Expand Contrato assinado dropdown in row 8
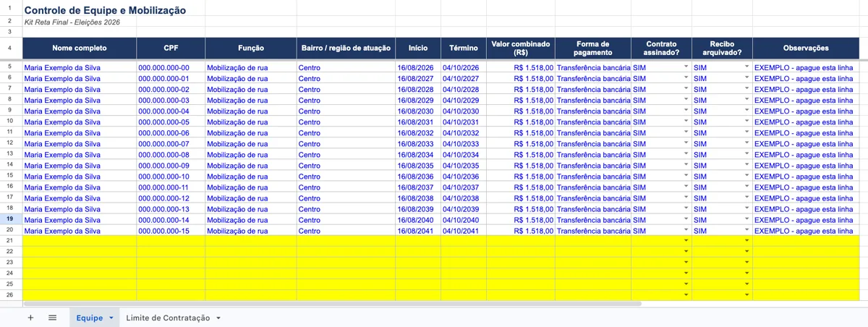The height and width of the screenshot is (327, 868). (686, 100)
